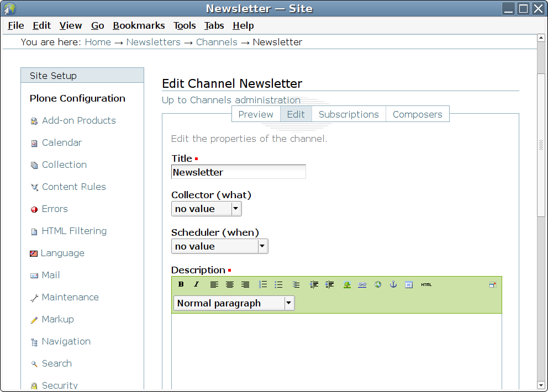Insert a numbered list in the editor
The image size is (548, 392).
[263, 284]
